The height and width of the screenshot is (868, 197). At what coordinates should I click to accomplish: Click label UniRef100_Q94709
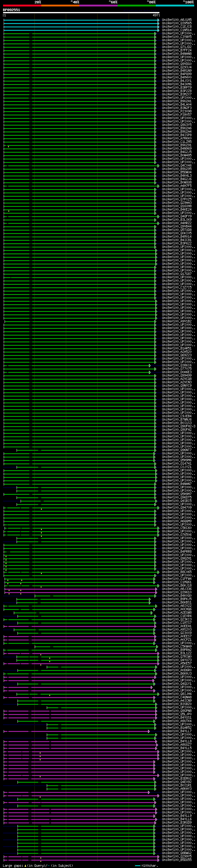[177, 507]
